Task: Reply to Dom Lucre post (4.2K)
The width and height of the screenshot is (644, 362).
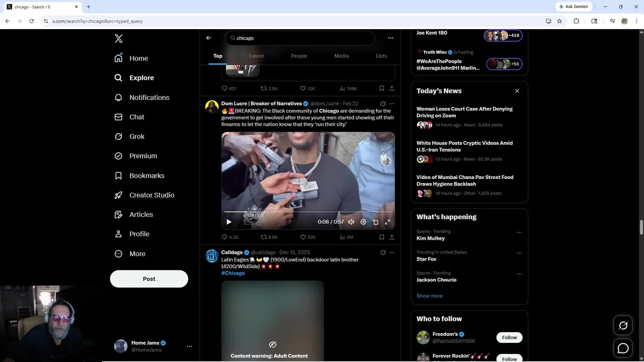Action: [230, 237]
